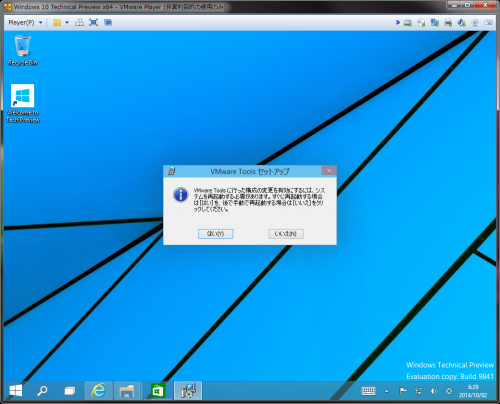Click the VMware Tools installer taskbar icon
This screenshot has height=404, width=500.
(188, 391)
